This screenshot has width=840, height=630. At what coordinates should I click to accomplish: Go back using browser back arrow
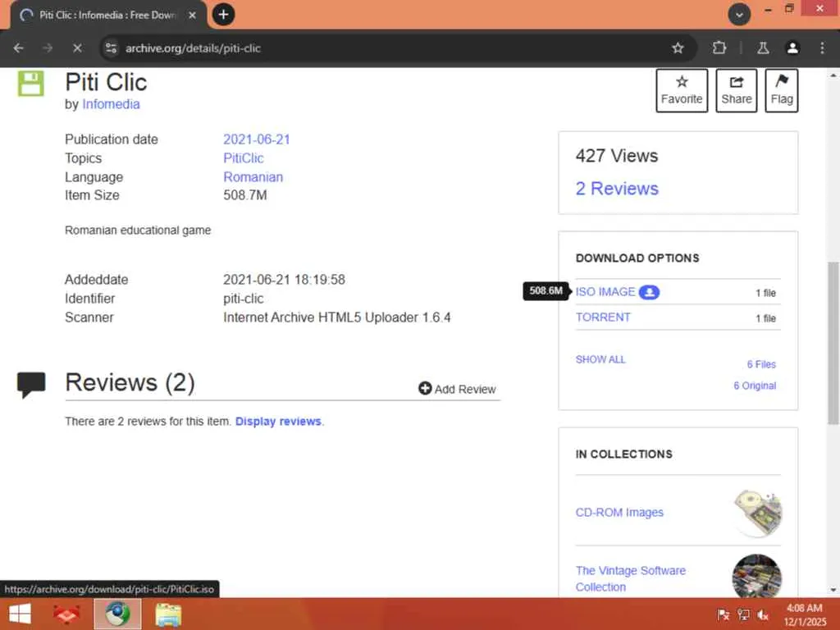[x=19, y=48]
